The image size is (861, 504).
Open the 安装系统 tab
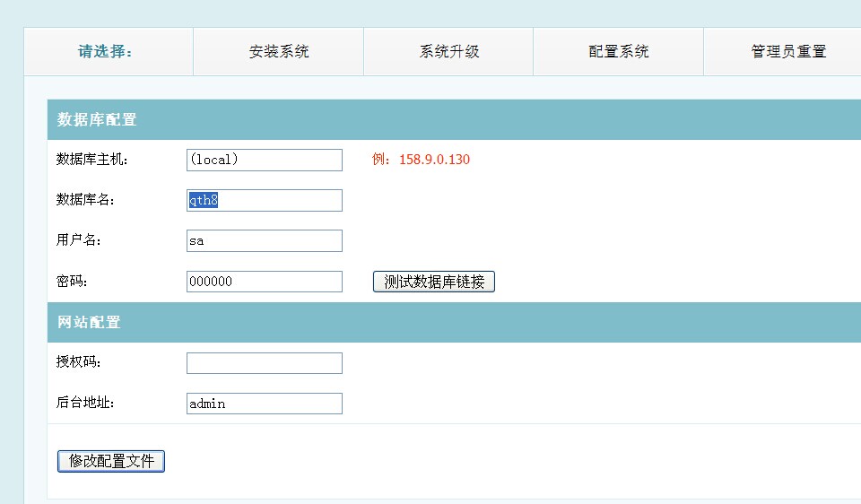[279, 52]
